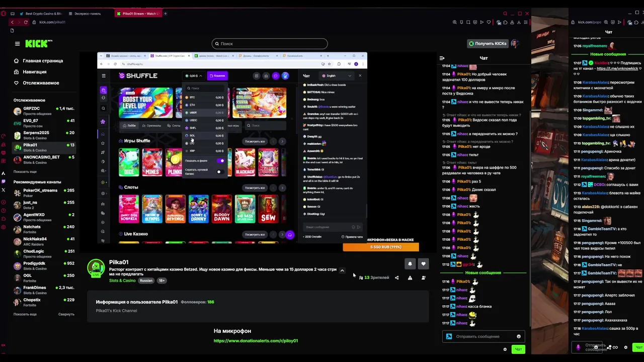644x362 pixels.
Task: Open Shuffle support headset button
Action: pyautogui.click(x=289, y=235)
